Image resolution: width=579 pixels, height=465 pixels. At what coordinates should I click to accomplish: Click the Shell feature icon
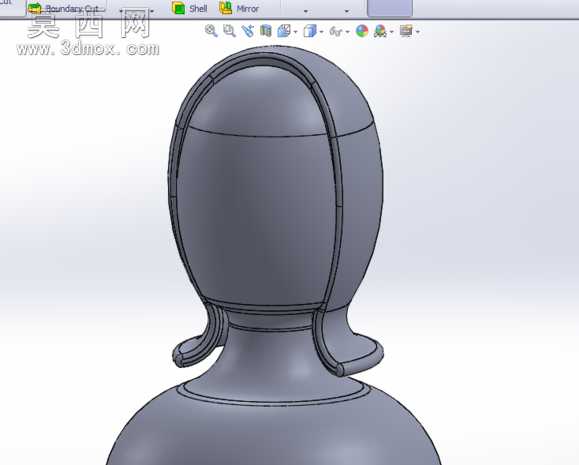coord(178,8)
